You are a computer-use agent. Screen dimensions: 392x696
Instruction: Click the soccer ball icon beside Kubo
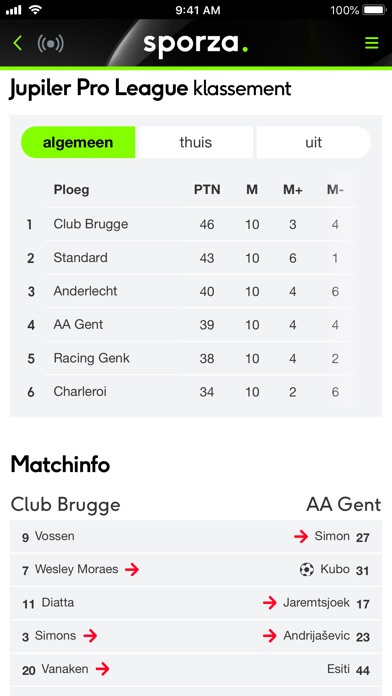click(306, 569)
